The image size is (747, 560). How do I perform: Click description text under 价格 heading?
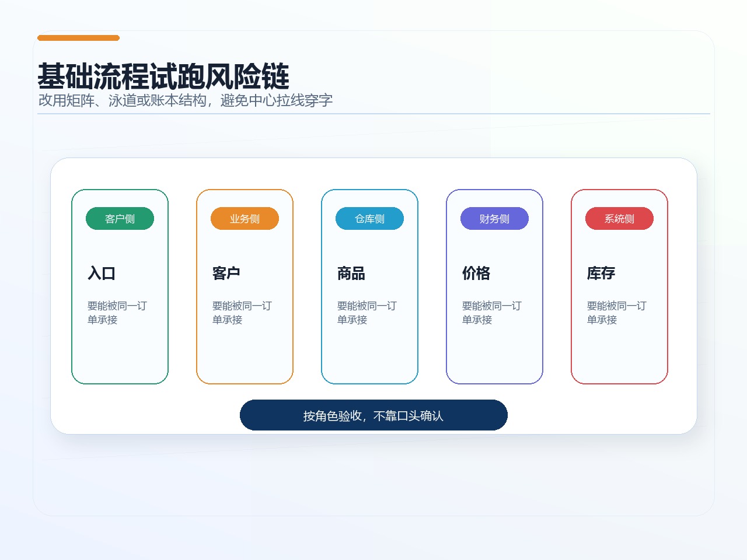(x=492, y=313)
